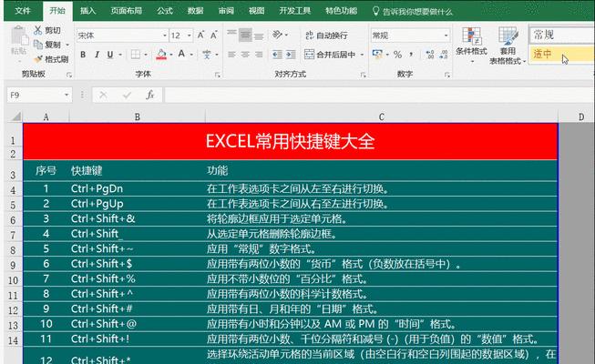Switch to the Formulas (公式) tab

(x=165, y=11)
